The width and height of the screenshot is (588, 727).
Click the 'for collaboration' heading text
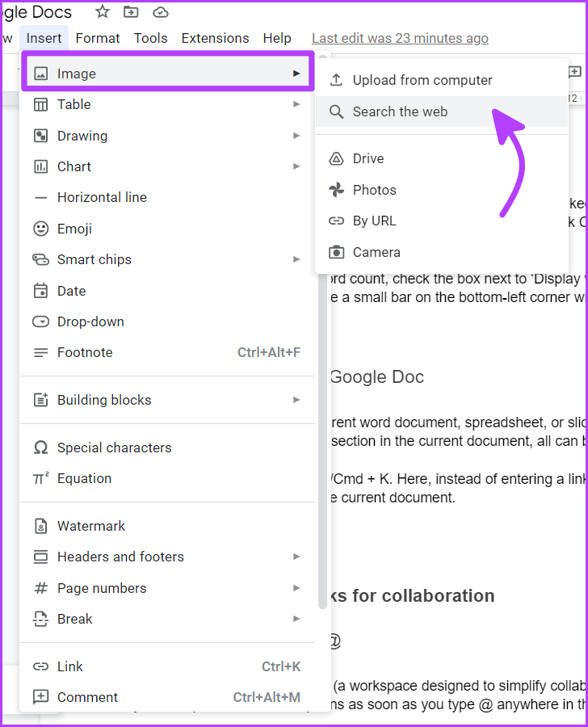click(423, 596)
